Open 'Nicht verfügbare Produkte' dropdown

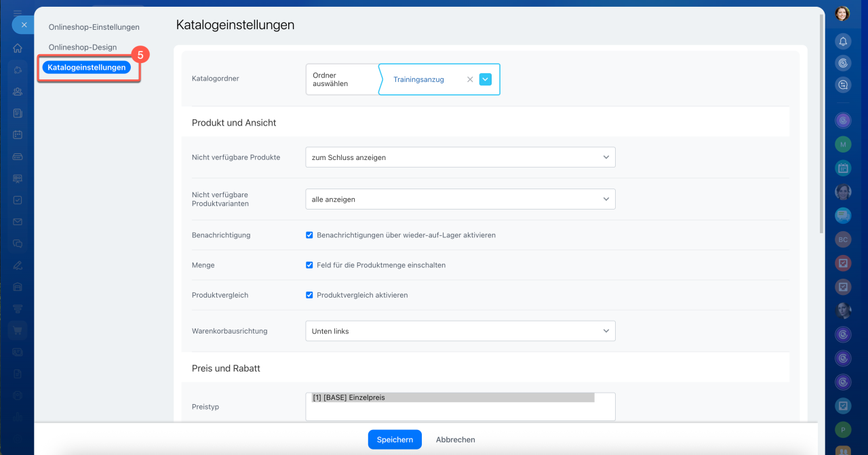point(460,157)
